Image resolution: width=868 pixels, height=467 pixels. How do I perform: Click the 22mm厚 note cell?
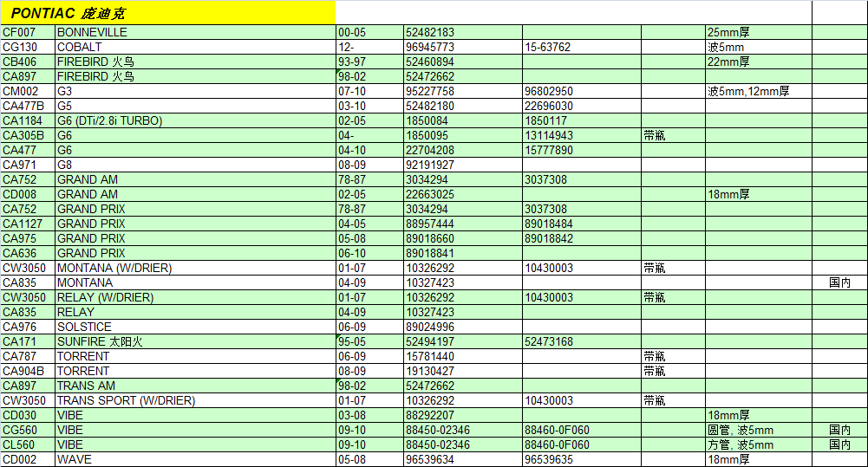(x=759, y=62)
